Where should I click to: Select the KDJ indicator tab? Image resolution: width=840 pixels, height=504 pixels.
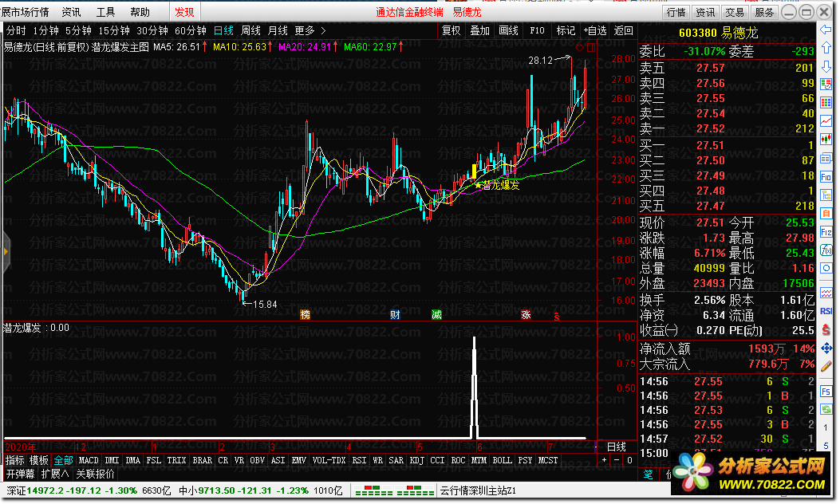click(416, 460)
